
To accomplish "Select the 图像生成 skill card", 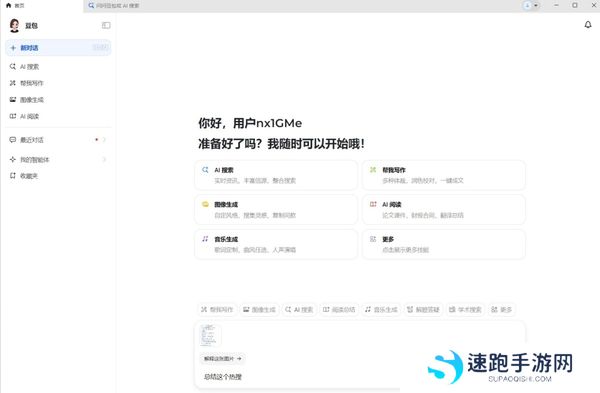I will [x=276, y=210].
